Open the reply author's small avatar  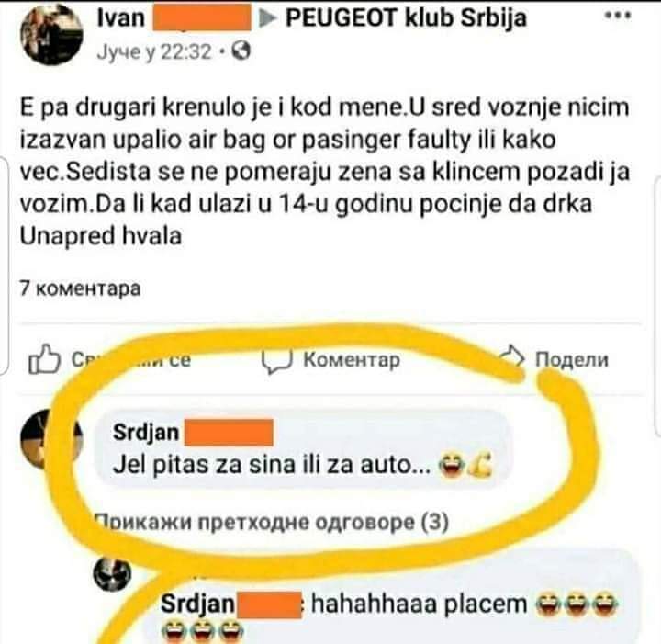pyautogui.click(x=113, y=573)
